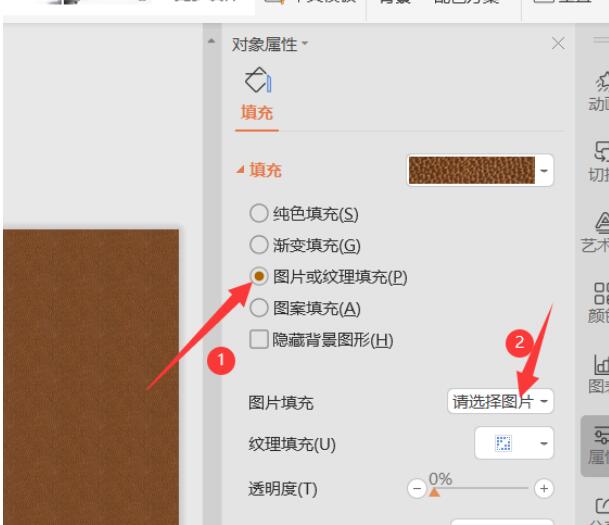609x525 pixels.
Task: Click the paint bucket fill icon
Action: pyautogui.click(x=258, y=80)
